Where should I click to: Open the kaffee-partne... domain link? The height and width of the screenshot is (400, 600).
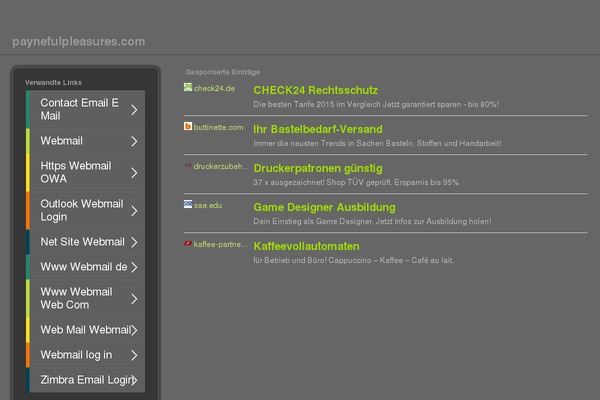point(221,245)
